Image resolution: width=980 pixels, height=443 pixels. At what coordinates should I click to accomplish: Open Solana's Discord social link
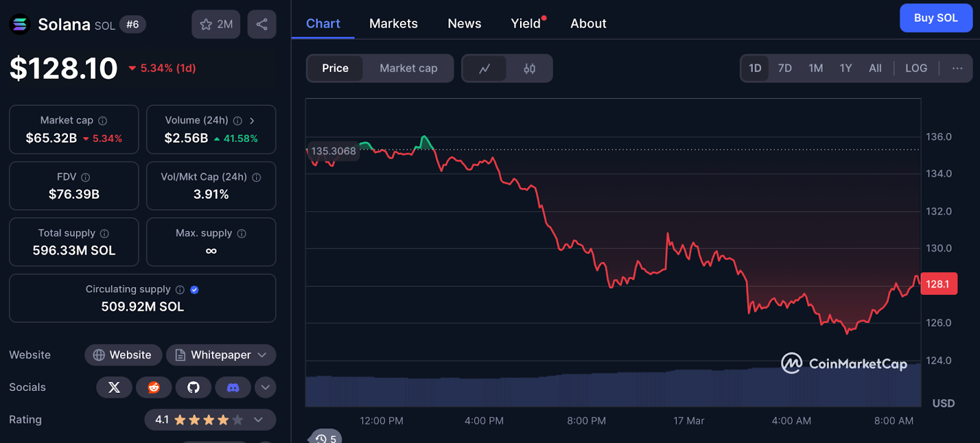click(x=233, y=387)
